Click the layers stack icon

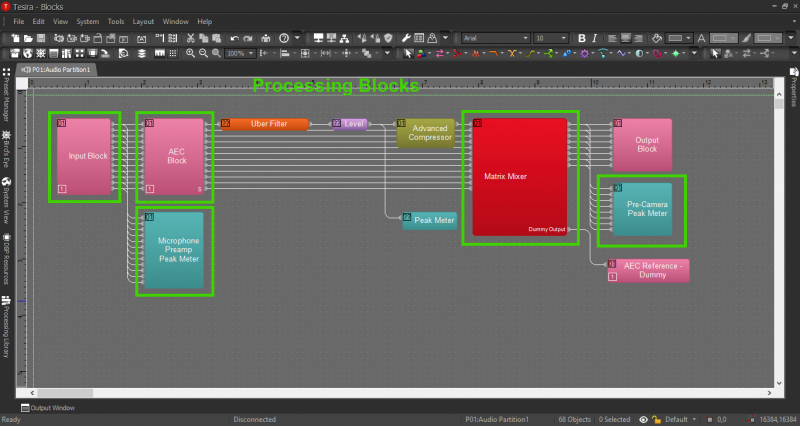coord(141,53)
